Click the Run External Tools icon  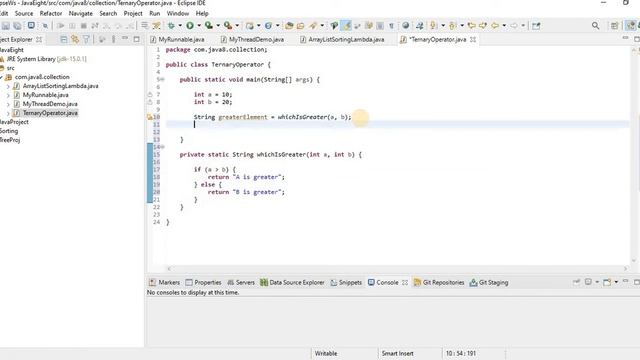coord(228,26)
